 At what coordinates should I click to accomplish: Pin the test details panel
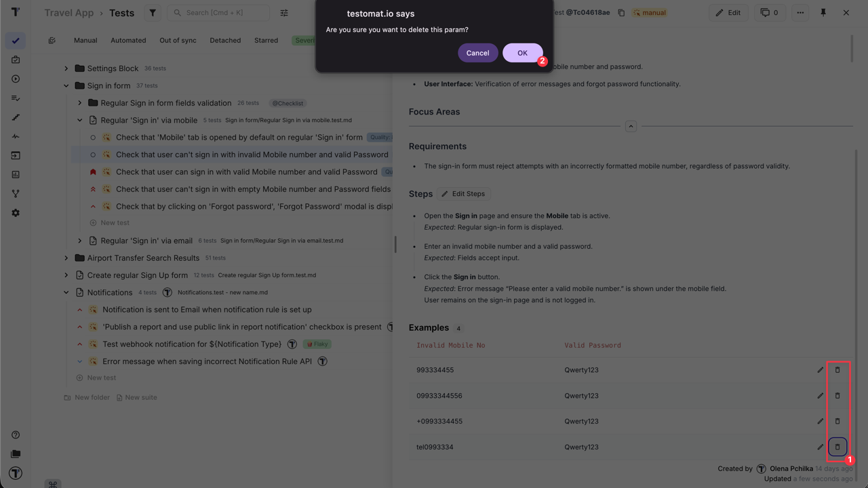823,13
